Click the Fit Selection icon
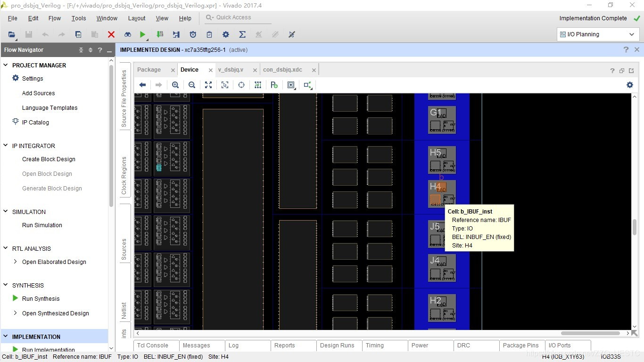The height and width of the screenshot is (362, 644). coord(225,85)
